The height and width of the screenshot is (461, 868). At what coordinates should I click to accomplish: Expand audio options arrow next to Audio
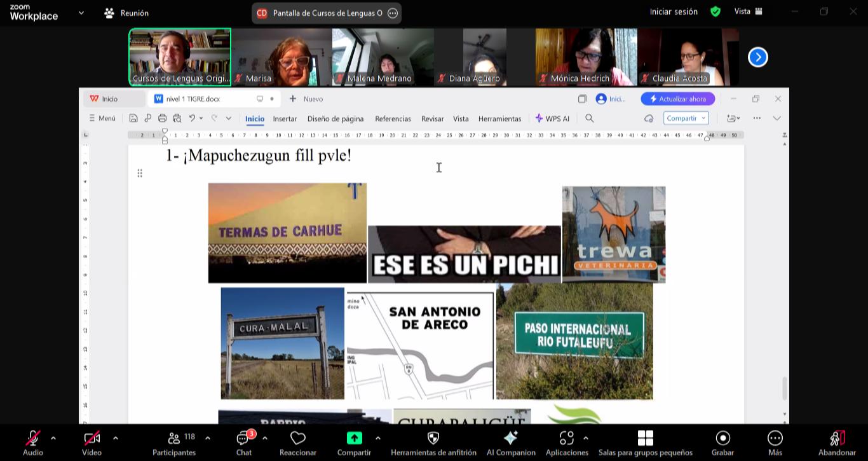point(53,438)
